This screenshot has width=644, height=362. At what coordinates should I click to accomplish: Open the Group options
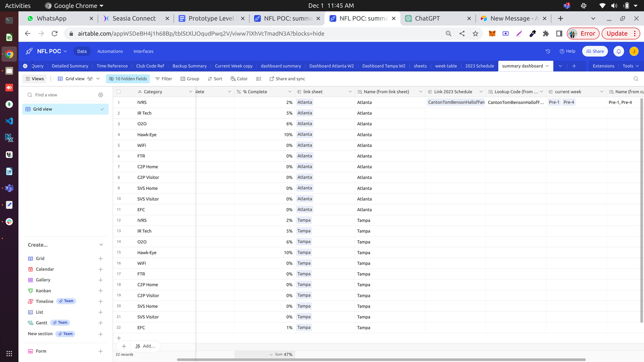(x=190, y=79)
